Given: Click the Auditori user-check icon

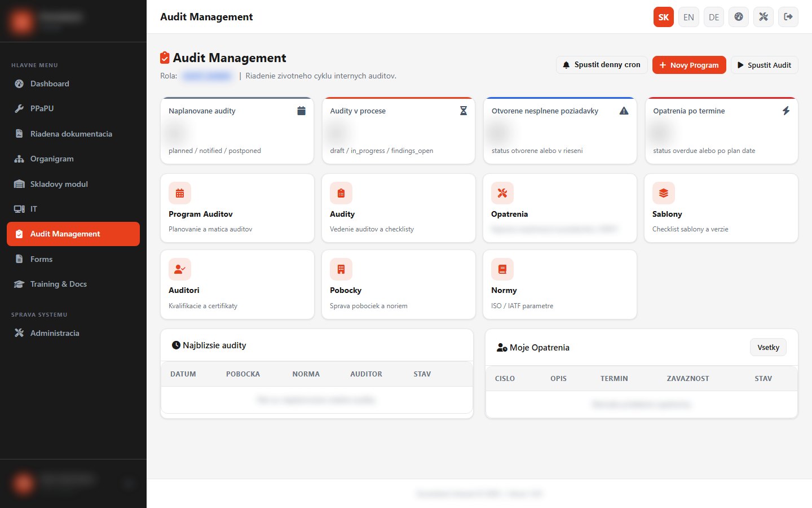Looking at the screenshot, I should (180, 269).
